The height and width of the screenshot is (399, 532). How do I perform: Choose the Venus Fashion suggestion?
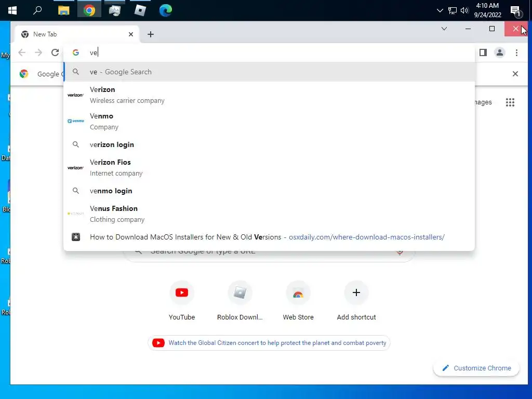(x=270, y=214)
